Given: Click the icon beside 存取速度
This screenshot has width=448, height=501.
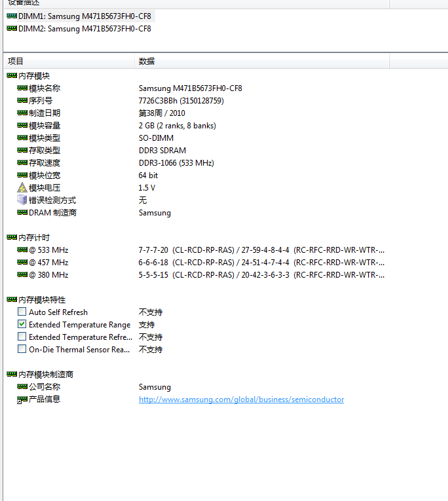Looking at the screenshot, I should [x=22, y=162].
